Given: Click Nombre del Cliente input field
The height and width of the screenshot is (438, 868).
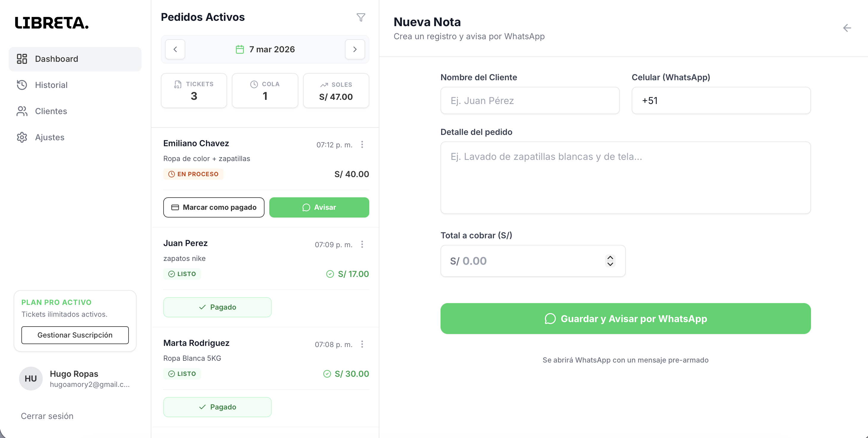Looking at the screenshot, I should pyautogui.click(x=530, y=100).
